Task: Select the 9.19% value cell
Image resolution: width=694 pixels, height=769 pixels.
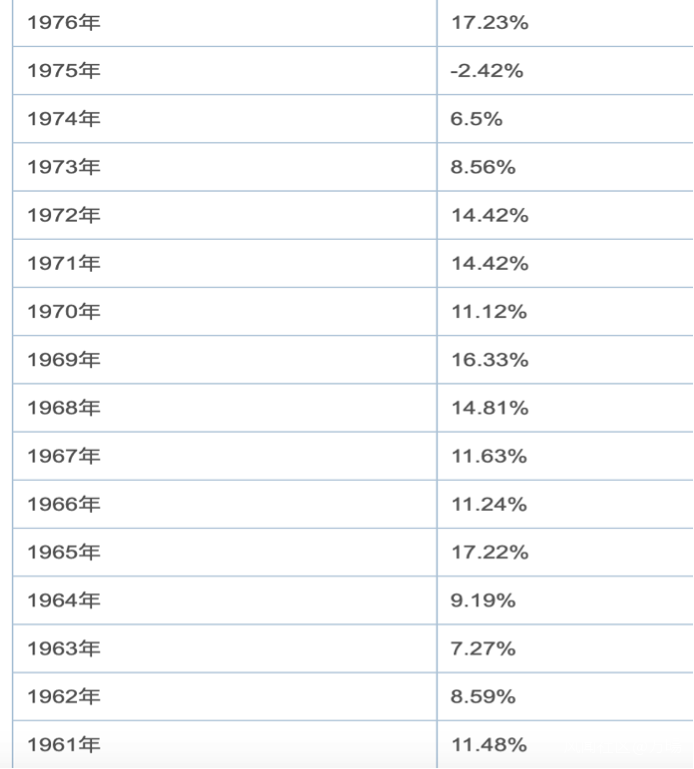Action: (x=483, y=600)
